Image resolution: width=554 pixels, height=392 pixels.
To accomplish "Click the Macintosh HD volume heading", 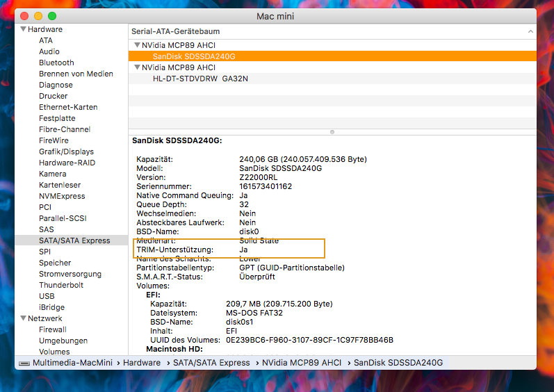I will coord(174,349).
